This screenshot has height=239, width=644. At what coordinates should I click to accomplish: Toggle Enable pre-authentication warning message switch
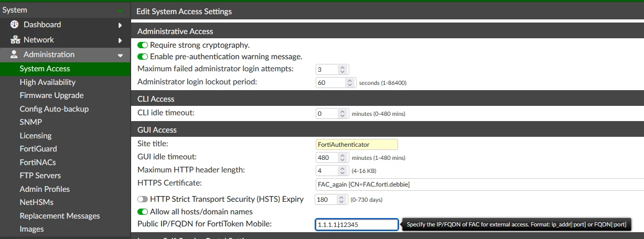click(x=143, y=57)
